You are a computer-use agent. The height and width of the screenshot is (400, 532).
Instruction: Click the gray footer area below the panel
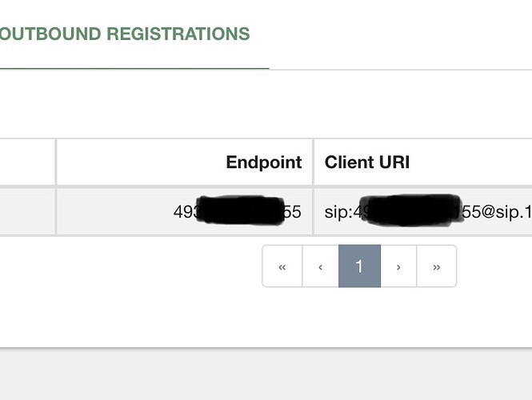point(266,374)
